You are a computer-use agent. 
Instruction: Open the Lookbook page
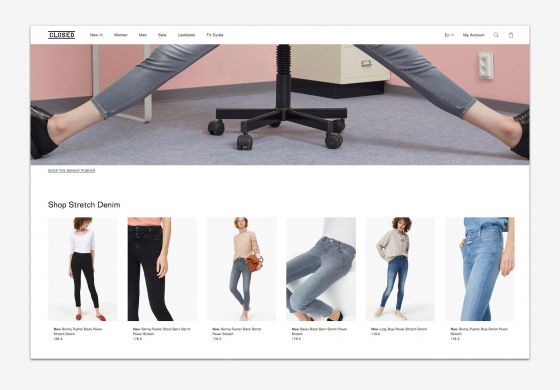[186, 35]
